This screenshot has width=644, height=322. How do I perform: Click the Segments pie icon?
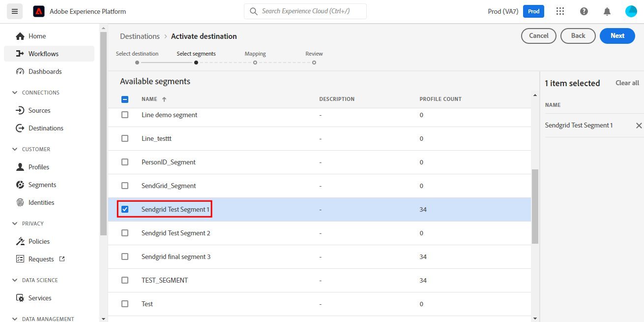(20, 185)
